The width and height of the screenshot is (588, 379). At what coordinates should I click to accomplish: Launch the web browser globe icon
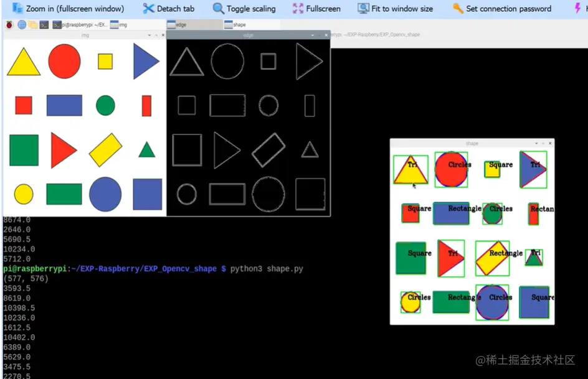click(x=22, y=25)
